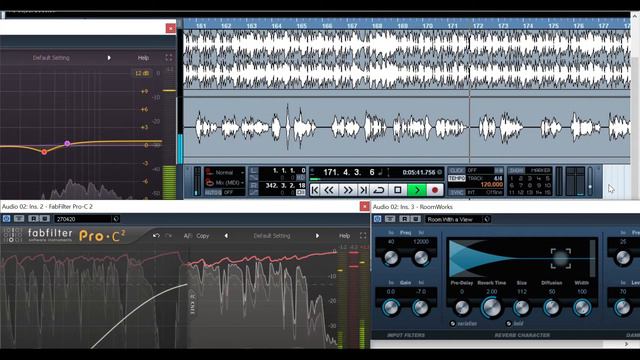The image size is (640, 360).
Task: Click the Hi Gain knob showing -7.0
Action: click(421, 307)
